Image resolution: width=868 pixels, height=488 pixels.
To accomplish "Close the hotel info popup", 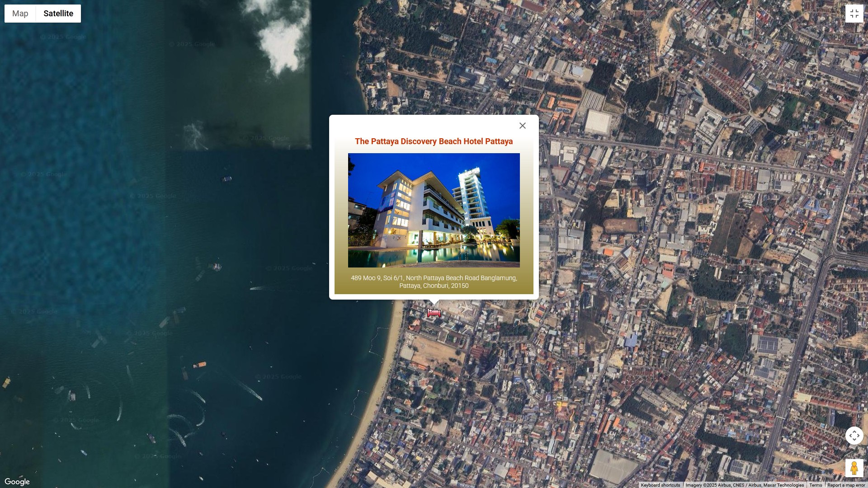I will [x=523, y=126].
